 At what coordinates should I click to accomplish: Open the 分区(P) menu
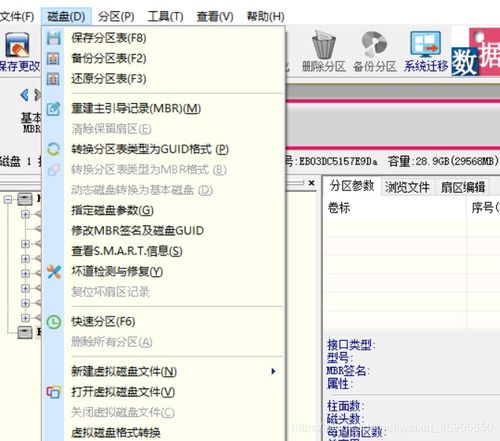pyautogui.click(x=116, y=16)
